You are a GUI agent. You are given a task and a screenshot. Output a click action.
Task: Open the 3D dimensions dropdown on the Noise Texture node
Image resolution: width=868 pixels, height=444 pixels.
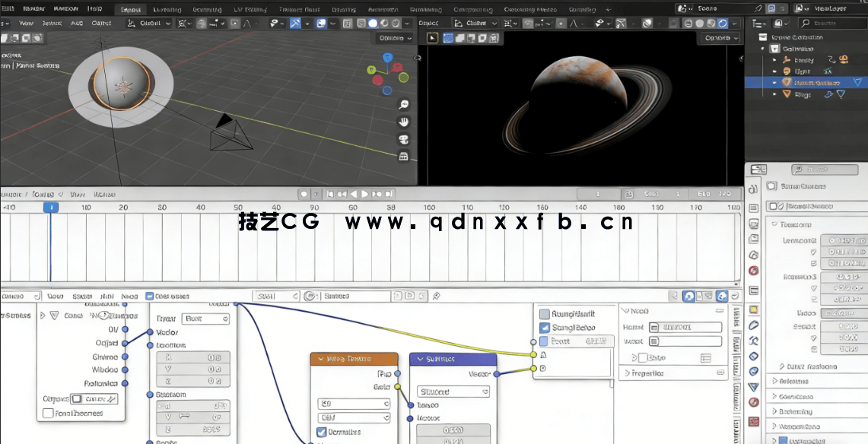[x=354, y=404]
